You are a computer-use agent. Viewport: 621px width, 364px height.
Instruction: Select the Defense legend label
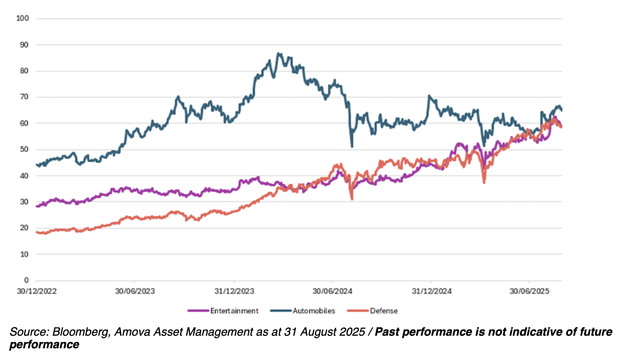(x=384, y=311)
